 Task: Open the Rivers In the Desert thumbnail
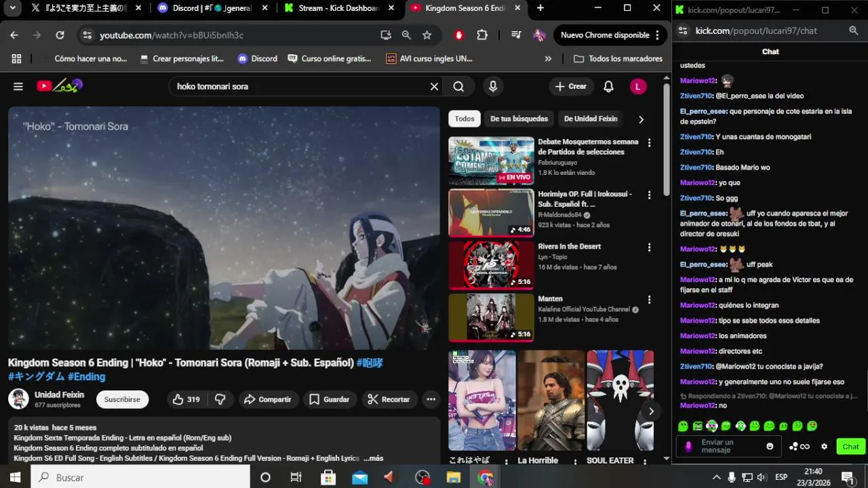(x=491, y=265)
